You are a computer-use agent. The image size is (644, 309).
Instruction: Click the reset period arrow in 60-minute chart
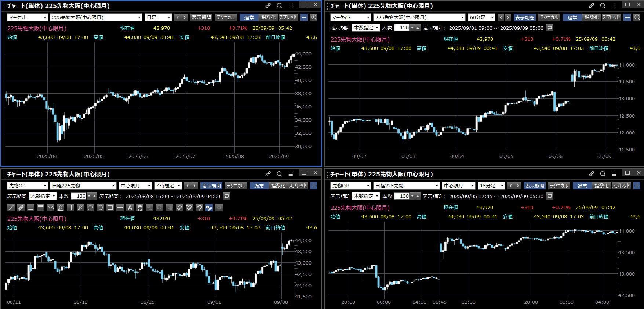[549, 28]
